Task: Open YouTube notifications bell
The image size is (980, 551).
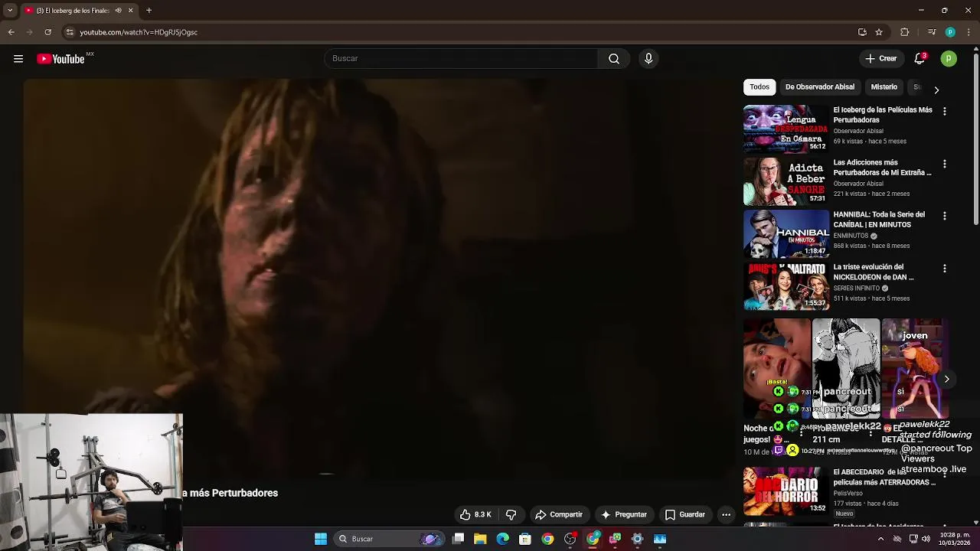Action: pos(920,59)
